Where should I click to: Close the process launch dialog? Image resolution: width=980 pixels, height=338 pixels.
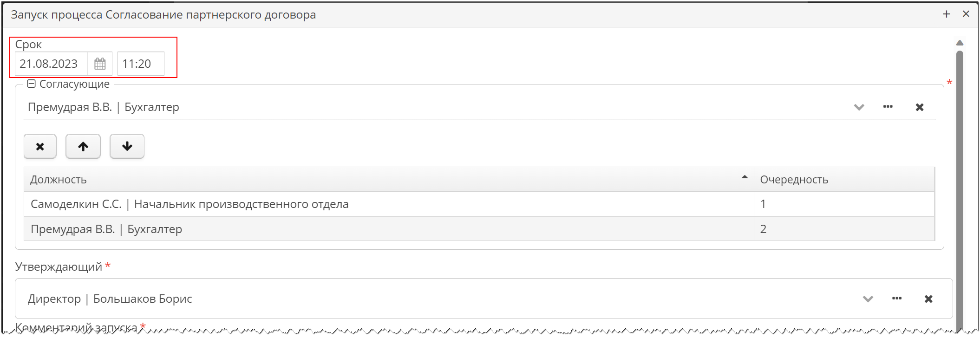pyautogui.click(x=966, y=14)
